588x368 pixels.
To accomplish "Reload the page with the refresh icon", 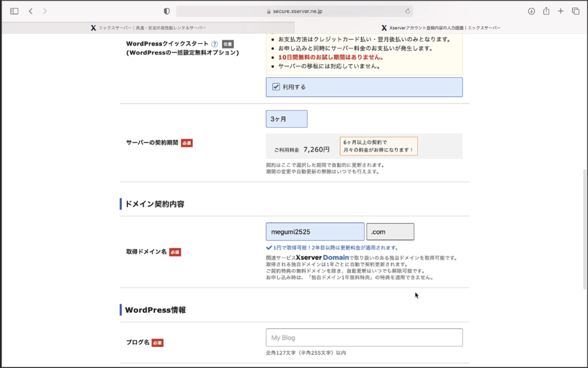I will coord(408,11).
